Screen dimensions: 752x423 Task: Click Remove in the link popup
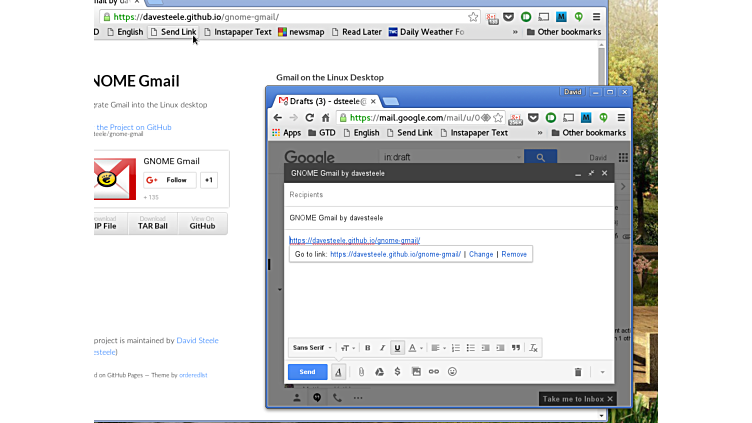point(514,254)
